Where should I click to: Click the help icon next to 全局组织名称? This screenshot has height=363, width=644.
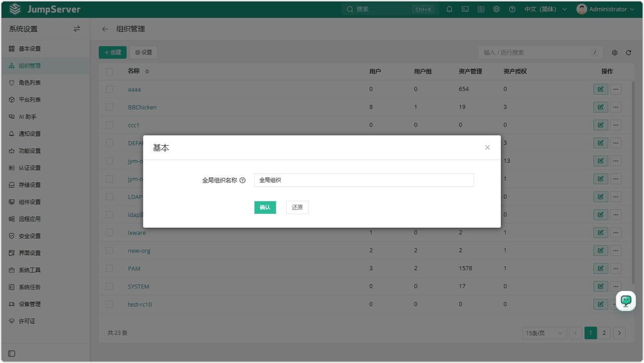pyautogui.click(x=243, y=180)
